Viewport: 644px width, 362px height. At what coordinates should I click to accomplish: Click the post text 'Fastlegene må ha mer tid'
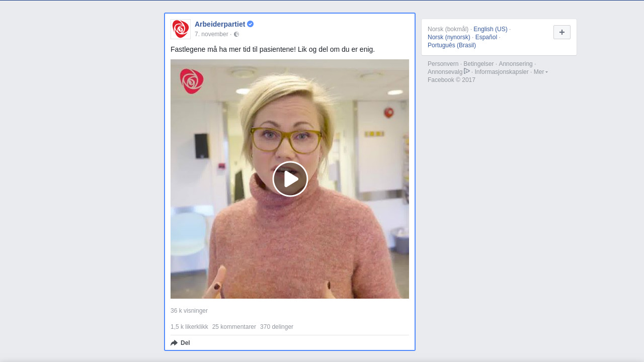tap(273, 49)
